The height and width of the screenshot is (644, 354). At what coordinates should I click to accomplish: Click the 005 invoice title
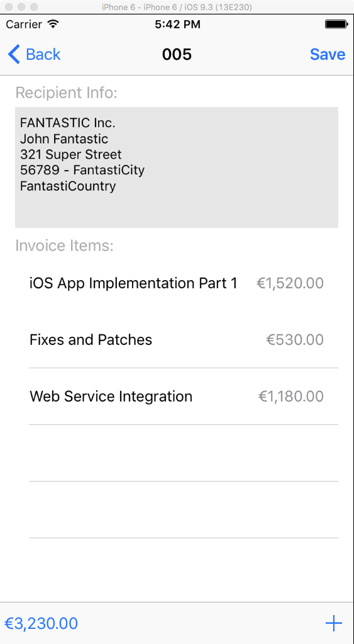click(x=177, y=54)
